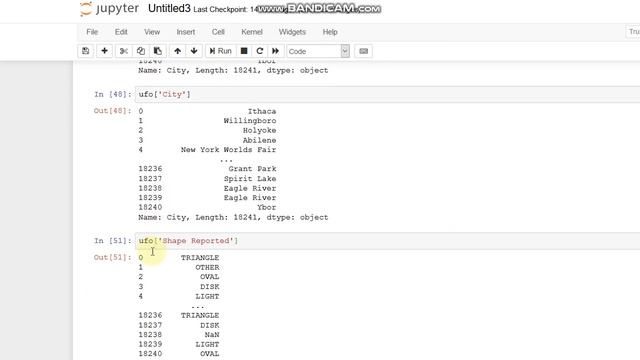Open the Cell menu
The image size is (640, 360).
click(x=218, y=32)
